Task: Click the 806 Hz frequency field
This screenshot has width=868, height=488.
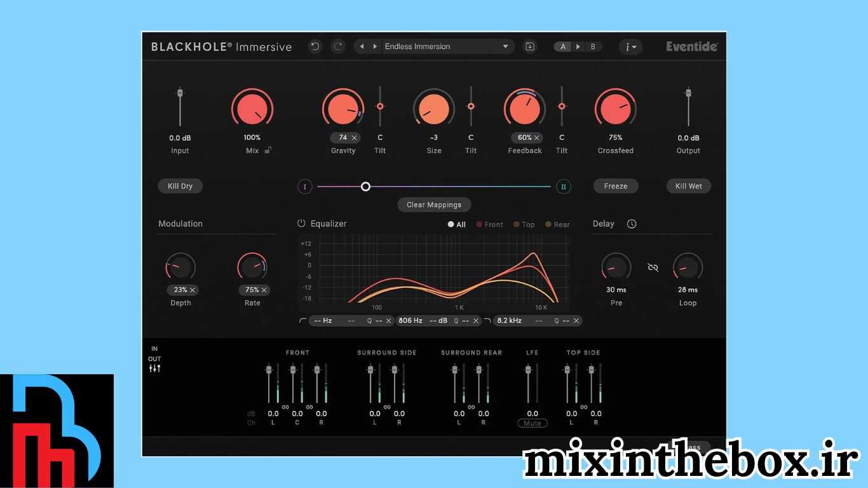Action: (410, 321)
